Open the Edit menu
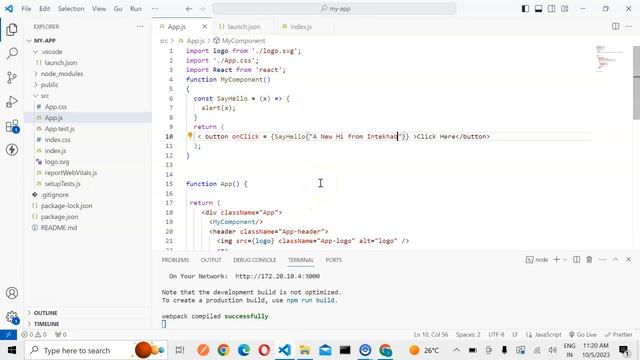640x360 pixels. (x=44, y=9)
